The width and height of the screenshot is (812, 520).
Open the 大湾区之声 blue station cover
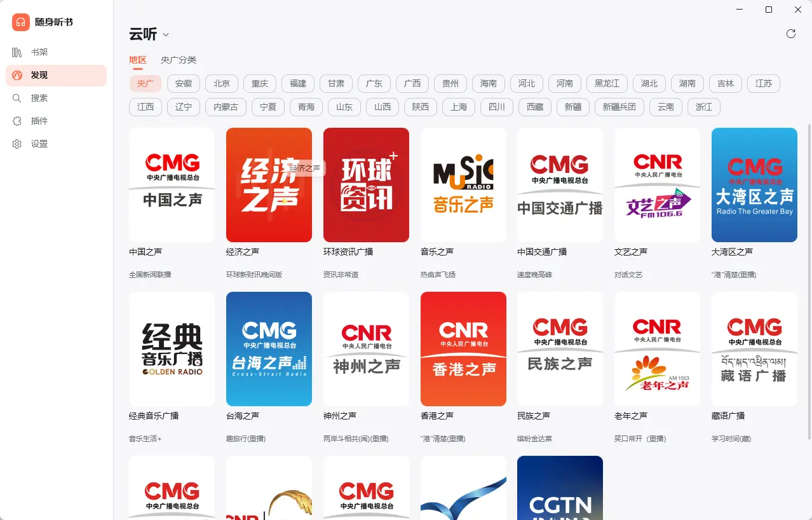coord(754,185)
